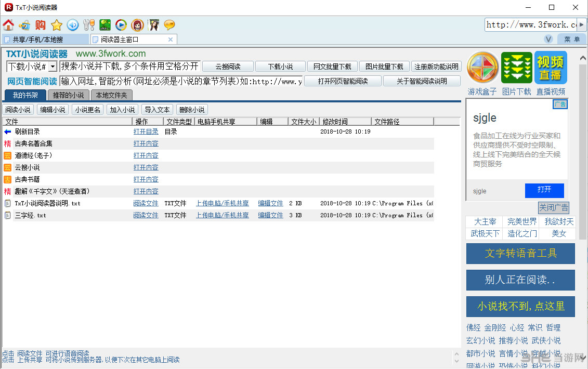Click the chat bubble icon on toolbar
The height and width of the screenshot is (369, 588).
click(x=168, y=25)
